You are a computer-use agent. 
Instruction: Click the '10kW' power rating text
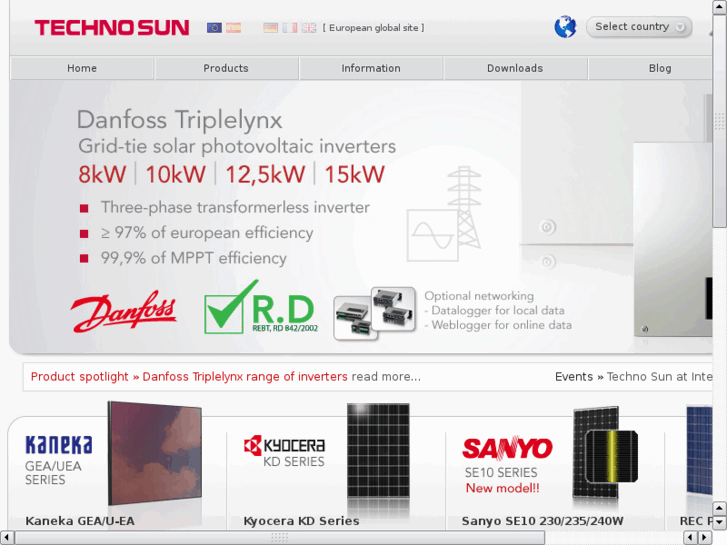click(x=175, y=175)
